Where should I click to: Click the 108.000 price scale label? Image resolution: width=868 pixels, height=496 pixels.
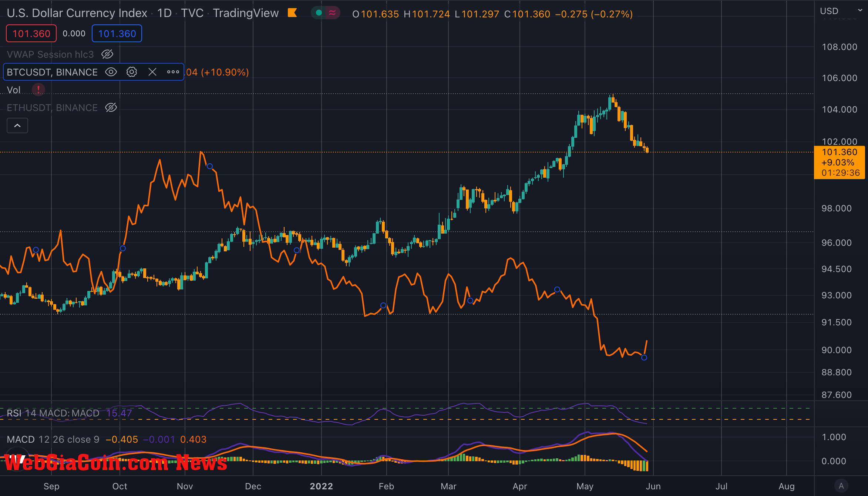(839, 47)
